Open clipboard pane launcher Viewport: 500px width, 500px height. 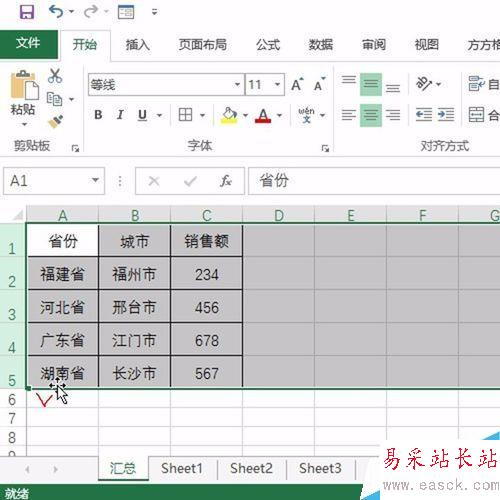pyautogui.click(x=75, y=148)
